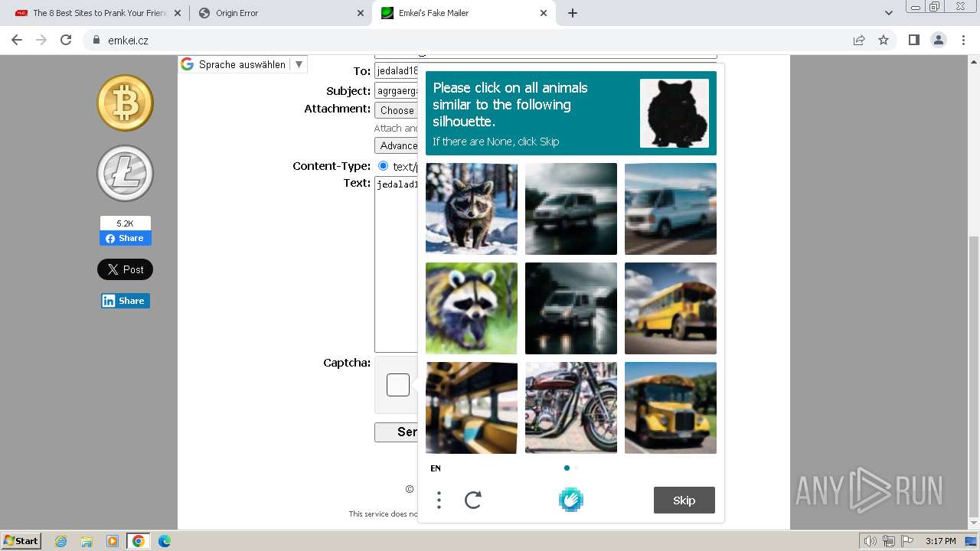Screen dimensions: 980x551
Task: Open a new browser tab
Action: (573, 13)
